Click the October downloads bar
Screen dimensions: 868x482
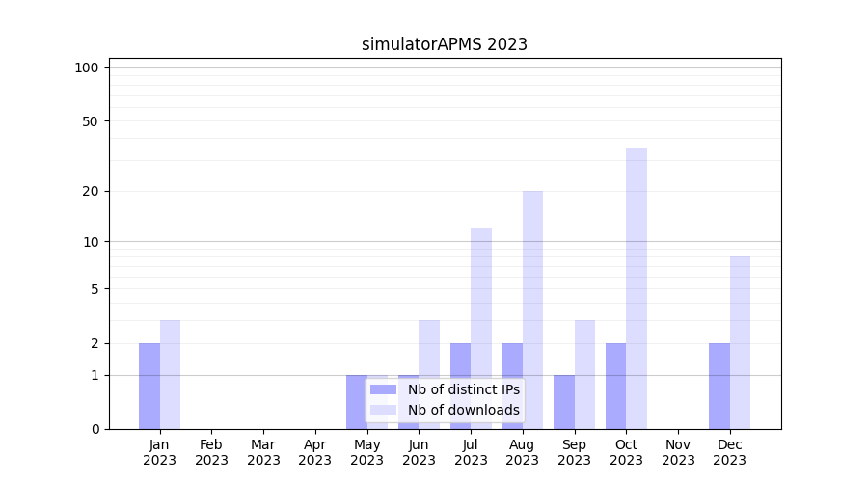click(637, 289)
